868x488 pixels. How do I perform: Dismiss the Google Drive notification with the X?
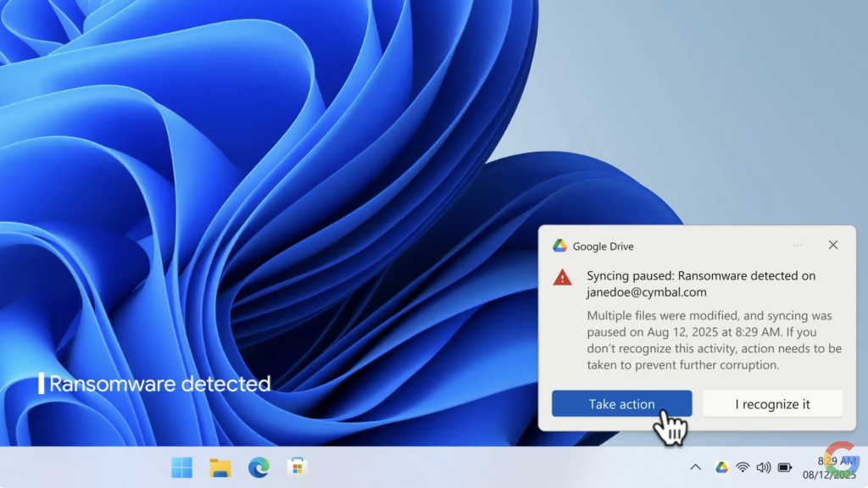833,245
